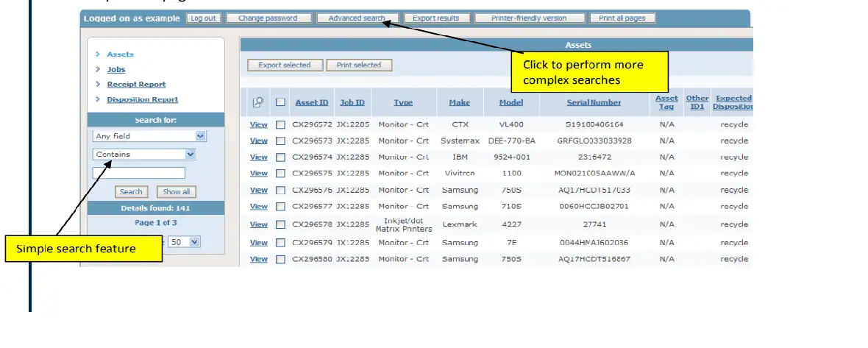Open Jobs in the sidebar menu

pyautogui.click(x=115, y=69)
